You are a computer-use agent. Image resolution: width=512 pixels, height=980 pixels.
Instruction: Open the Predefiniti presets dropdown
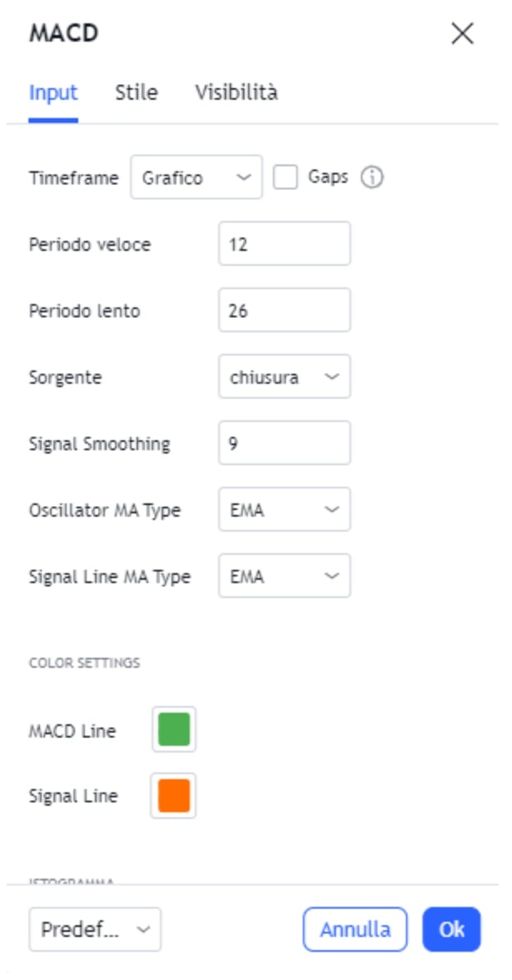[95, 929]
